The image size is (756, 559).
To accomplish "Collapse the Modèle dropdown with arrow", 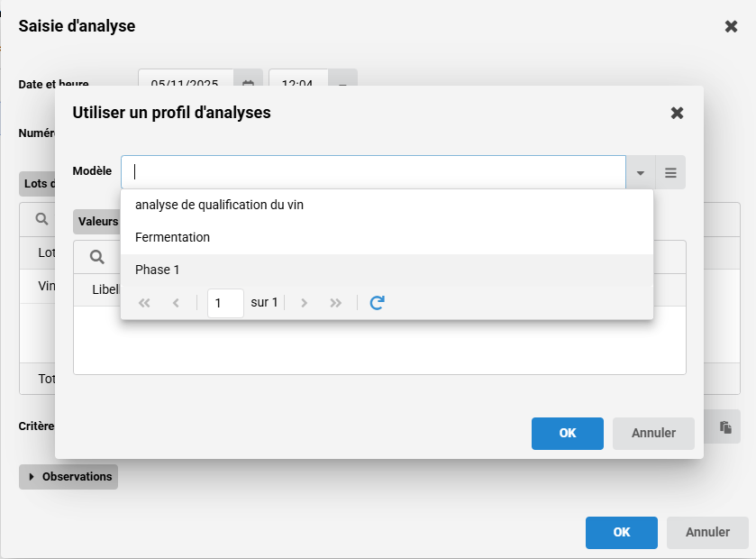I will pyautogui.click(x=641, y=172).
